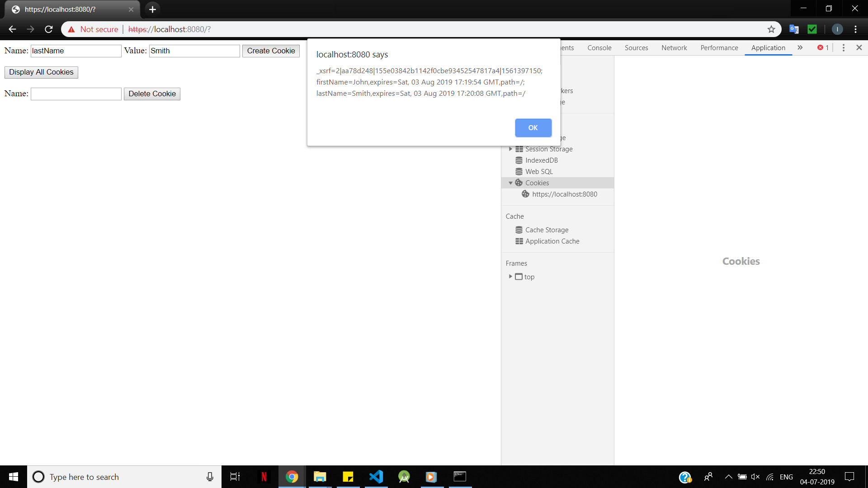The height and width of the screenshot is (488, 868).
Task: Select the Cache Storage icon
Action: pyautogui.click(x=519, y=230)
